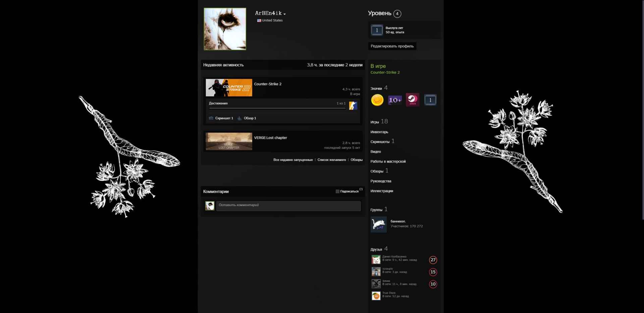Open Все недавно запущенные link
This screenshot has width=644, height=313.
coord(293,160)
